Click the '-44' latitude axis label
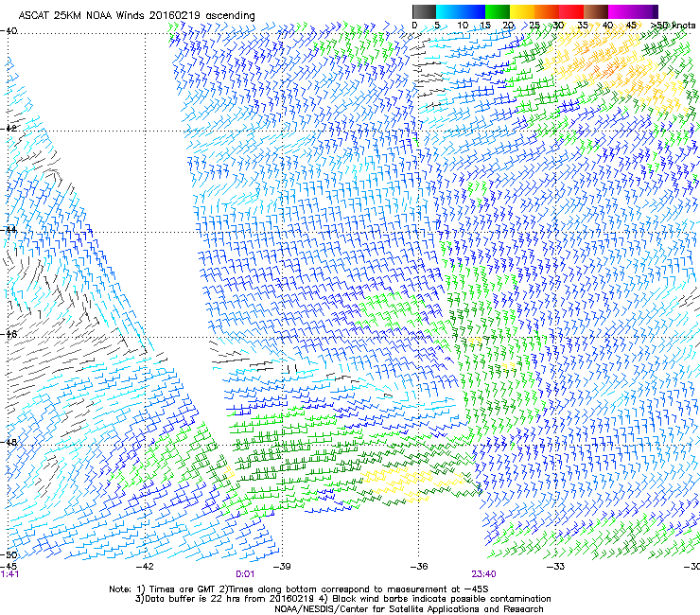Screen dimensions: 700x615 point(9,230)
